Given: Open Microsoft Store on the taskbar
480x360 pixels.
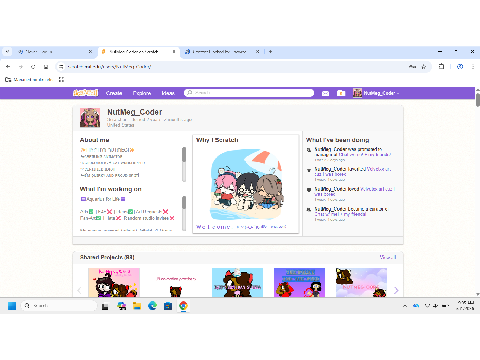Looking at the screenshot, I should (168, 306).
